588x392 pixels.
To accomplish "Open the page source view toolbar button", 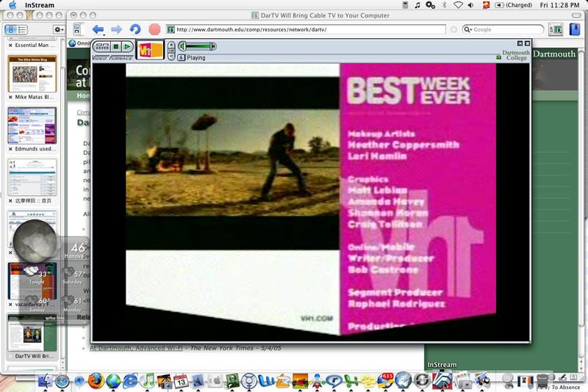I will pyautogui.click(x=556, y=29).
